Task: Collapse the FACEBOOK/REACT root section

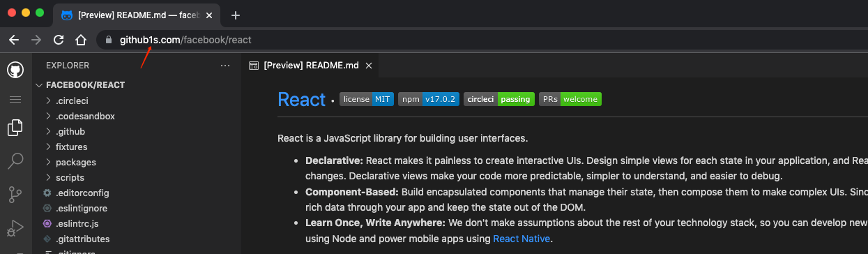Action: click(39, 85)
